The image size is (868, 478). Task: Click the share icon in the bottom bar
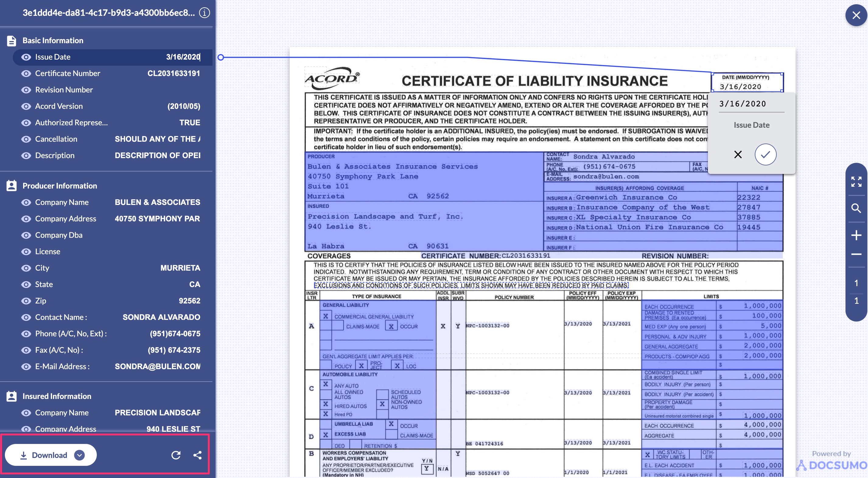pos(198,455)
